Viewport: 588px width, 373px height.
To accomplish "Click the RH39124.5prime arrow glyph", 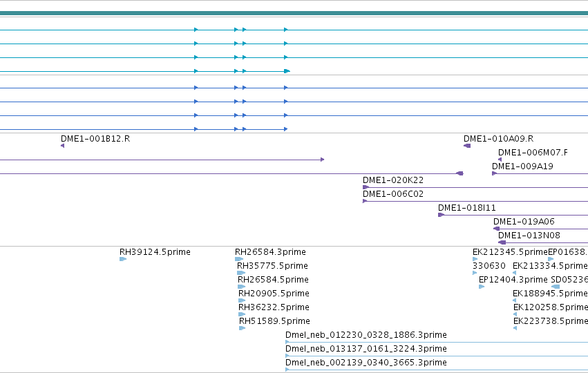I will pyautogui.click(x=123, y=259).
